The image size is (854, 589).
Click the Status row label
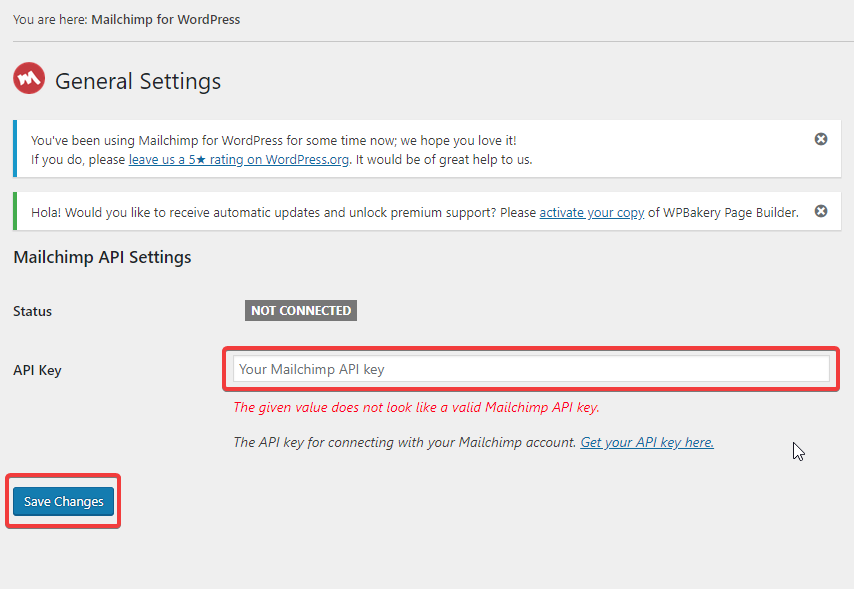tap(33, 311)
